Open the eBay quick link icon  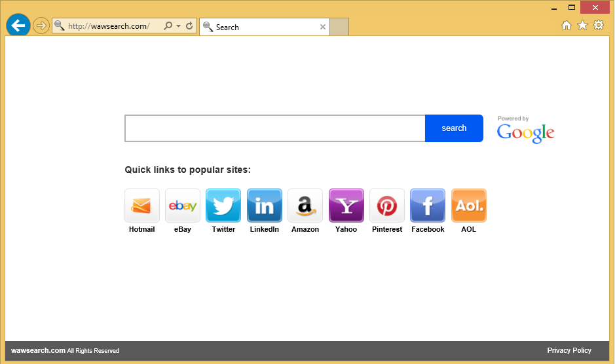coord(183,206)
